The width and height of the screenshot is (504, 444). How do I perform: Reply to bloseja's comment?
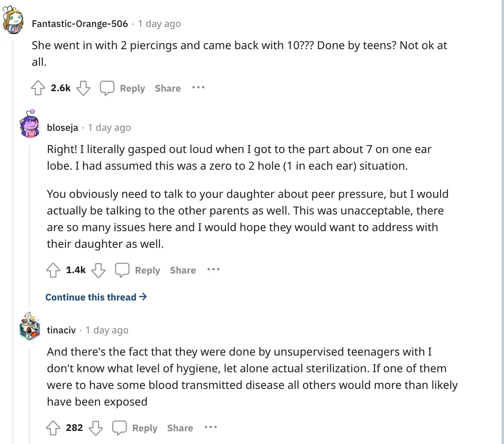coord(138,270)
